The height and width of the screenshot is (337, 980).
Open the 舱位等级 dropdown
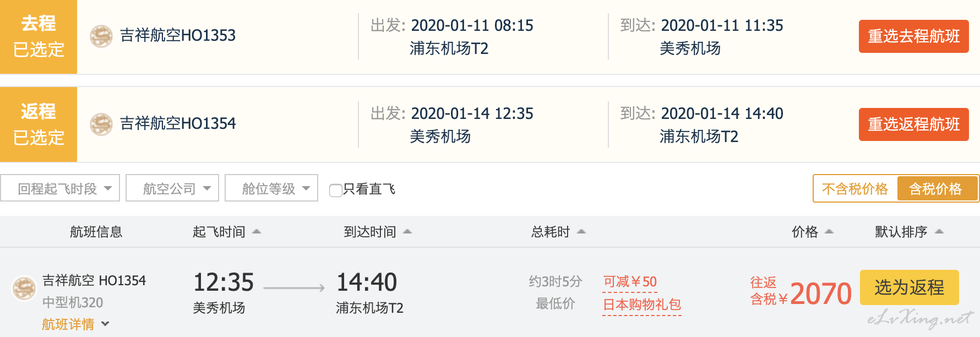(271, 188)
